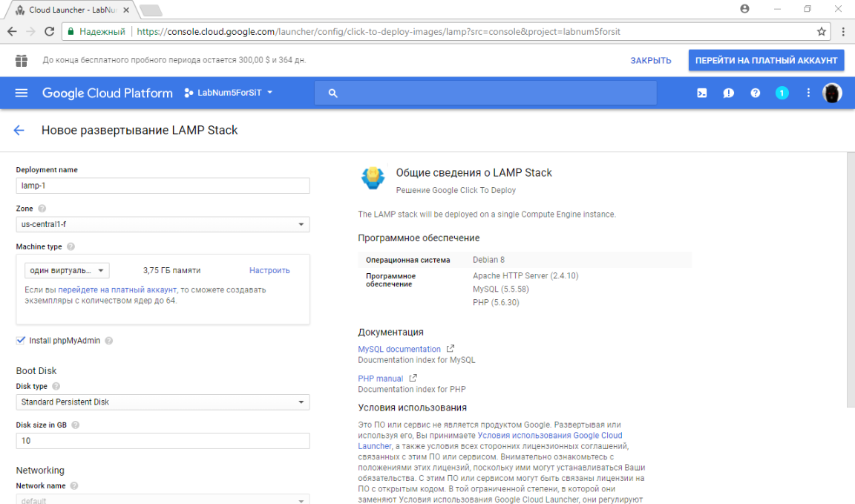Switch to Cloud Launcher browser tab
Image resolution: width=855 pixels, height=504 pixels.
click(72, 10)
